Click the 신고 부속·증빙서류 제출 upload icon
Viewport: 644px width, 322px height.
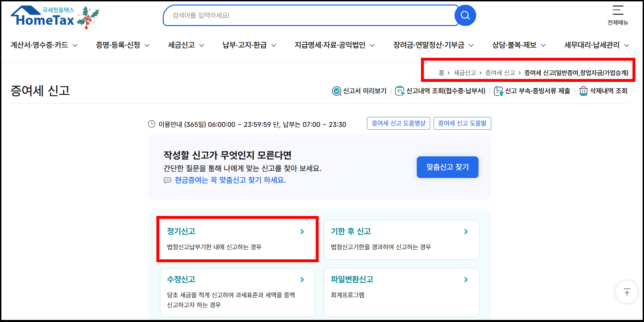pyautogui.click(x=498, y=91)
